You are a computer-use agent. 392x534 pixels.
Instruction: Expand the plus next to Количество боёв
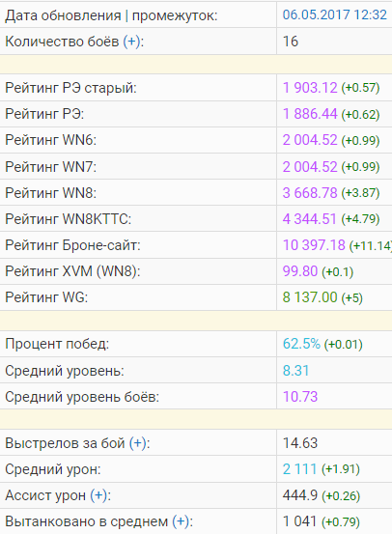tap(131, 42)
